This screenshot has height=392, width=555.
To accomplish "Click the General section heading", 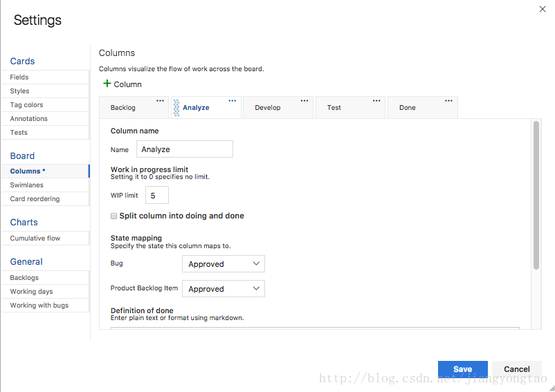I will pos(26,261).
